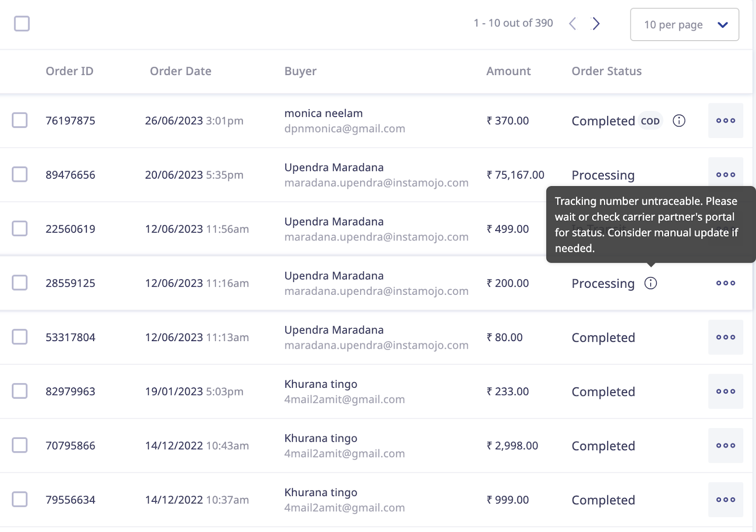The height and width of the screenshot is (532, 756).
Task: Open three-dot menu for order 28559125
Action: (x=725, y=283)
